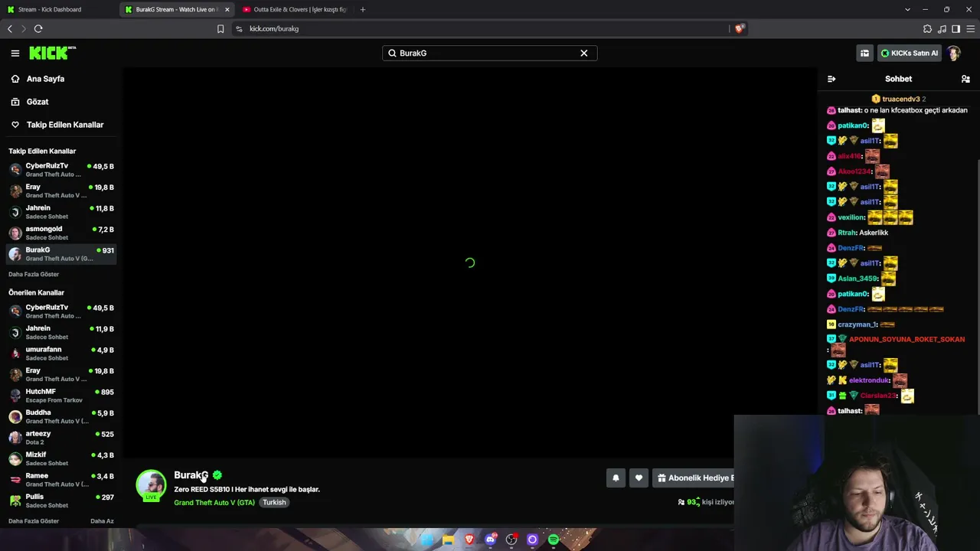
Task: Open Windows Start menu
Action: [x=427, y=540]
